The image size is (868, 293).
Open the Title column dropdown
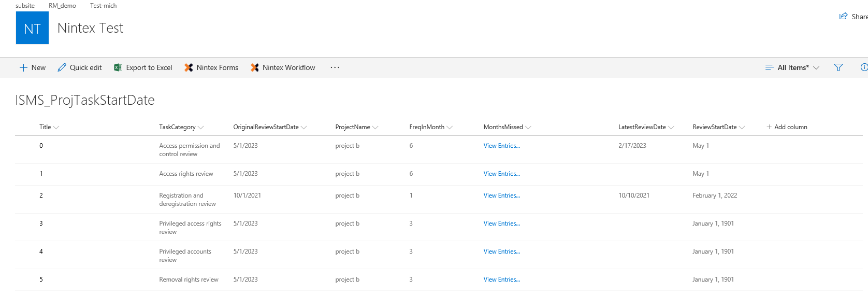tap(56, 128)
